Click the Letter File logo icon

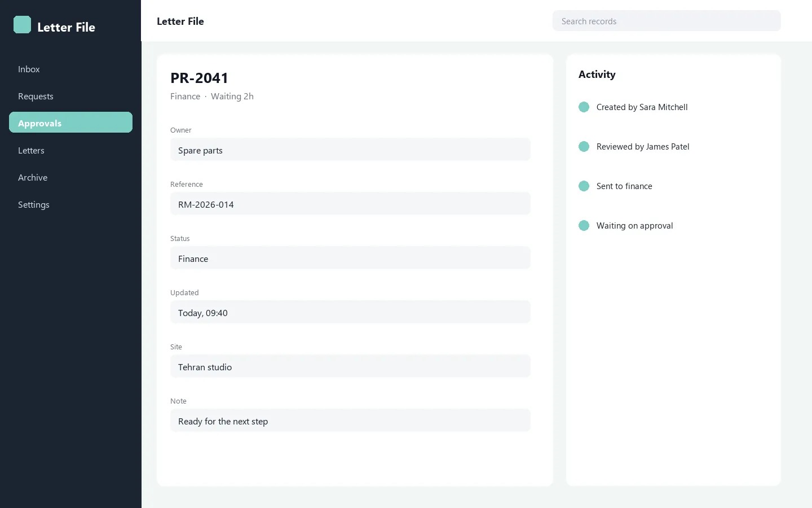point(22,25)
